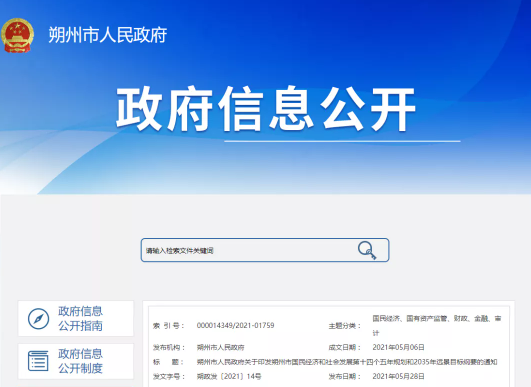Click the 发布日期 label
This screenshot has height=387, width=531.
click(x=344, y=376)
